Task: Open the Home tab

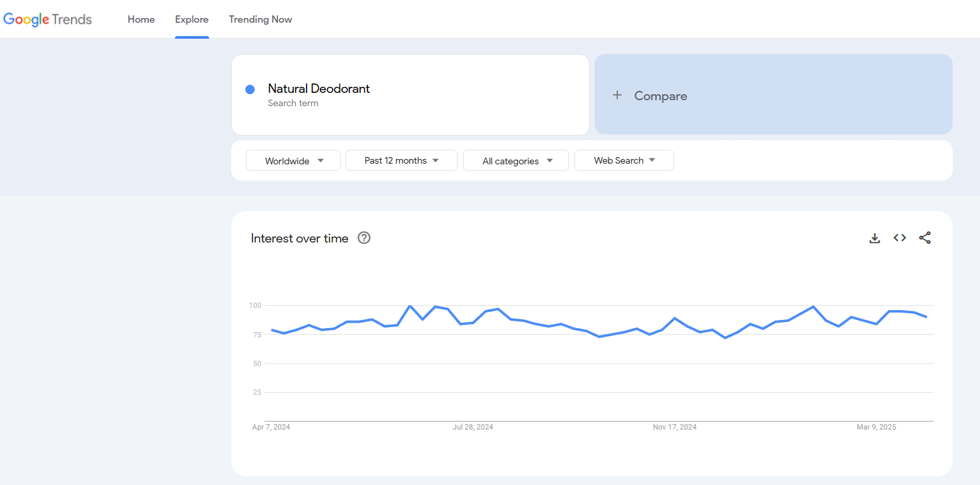Action: pos(141,19)
